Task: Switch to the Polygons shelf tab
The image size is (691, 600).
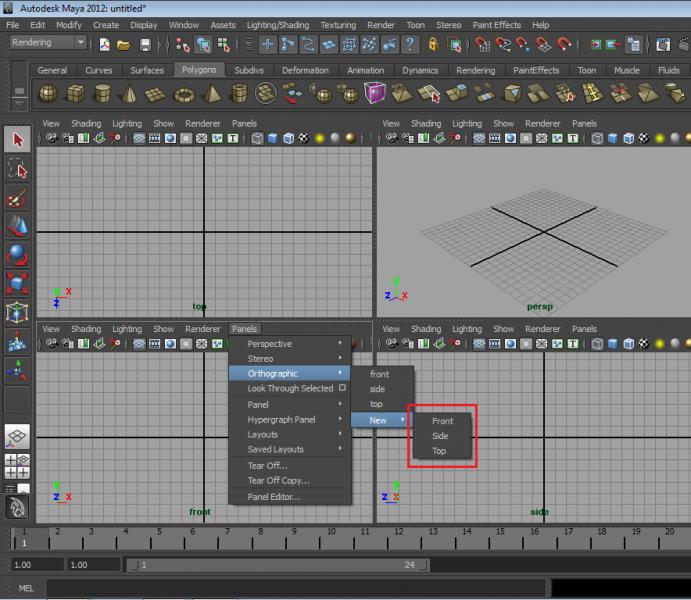Action: (x=199, y=70)
